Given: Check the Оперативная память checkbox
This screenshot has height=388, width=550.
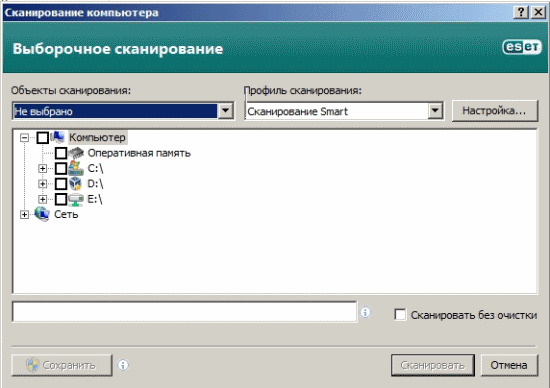Looking at the screenshot, I should click(x=61, y=153).
